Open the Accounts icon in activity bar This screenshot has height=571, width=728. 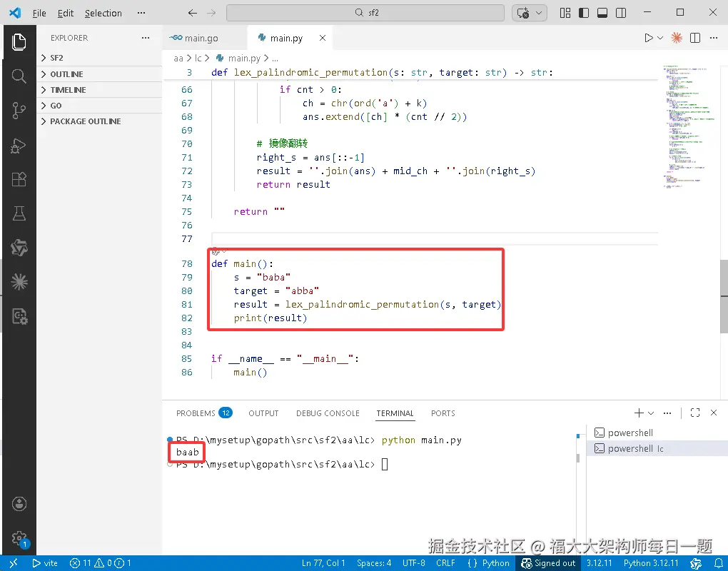pos(19,504)
